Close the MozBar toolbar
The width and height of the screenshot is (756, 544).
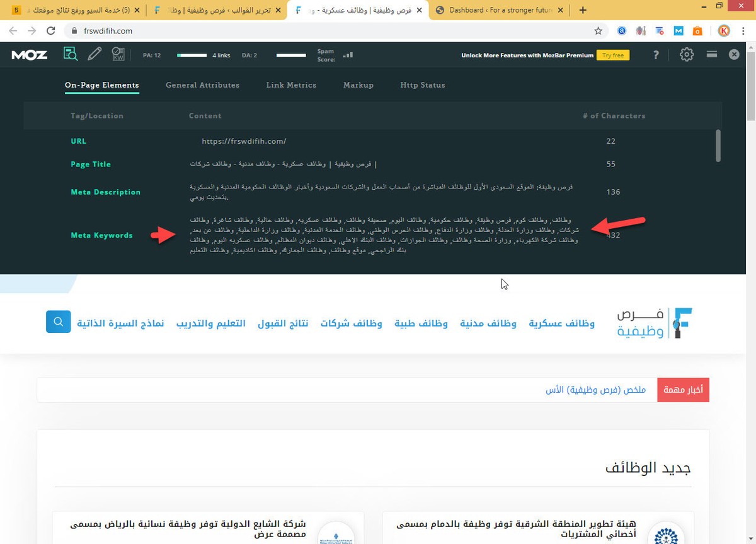coord(734,55)
